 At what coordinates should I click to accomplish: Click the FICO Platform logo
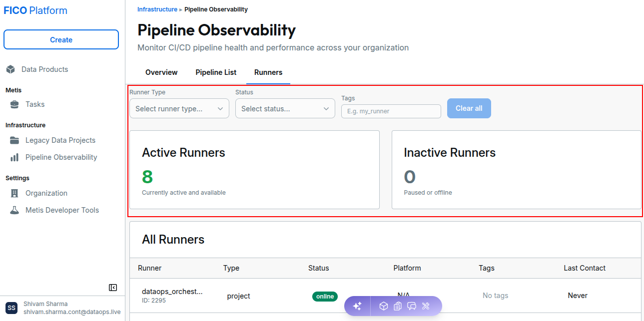tap(35, 10)
